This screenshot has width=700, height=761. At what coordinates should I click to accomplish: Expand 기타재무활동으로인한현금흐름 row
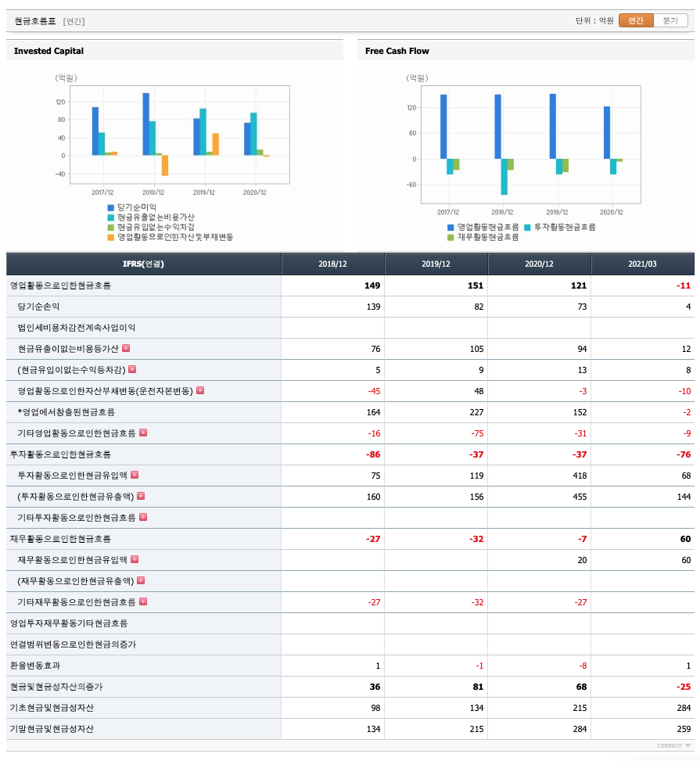pyautogui.click(x=143, y=601)
